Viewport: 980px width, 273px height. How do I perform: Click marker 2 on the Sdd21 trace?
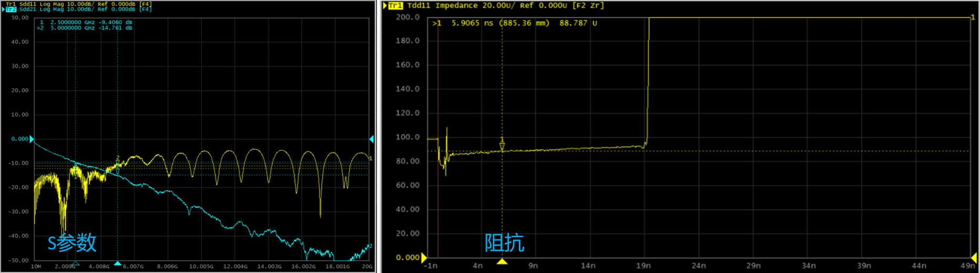(118, 171)
